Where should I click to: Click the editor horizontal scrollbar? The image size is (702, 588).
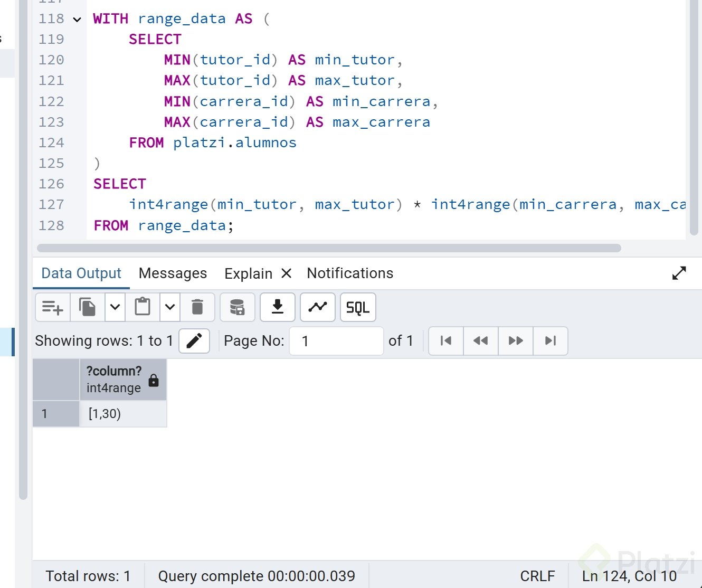[x=329, y=248]
